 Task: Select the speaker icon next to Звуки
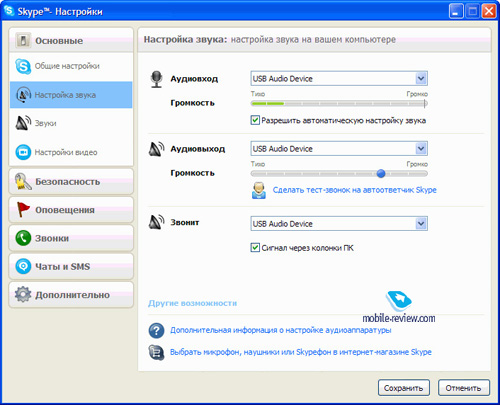23,123
